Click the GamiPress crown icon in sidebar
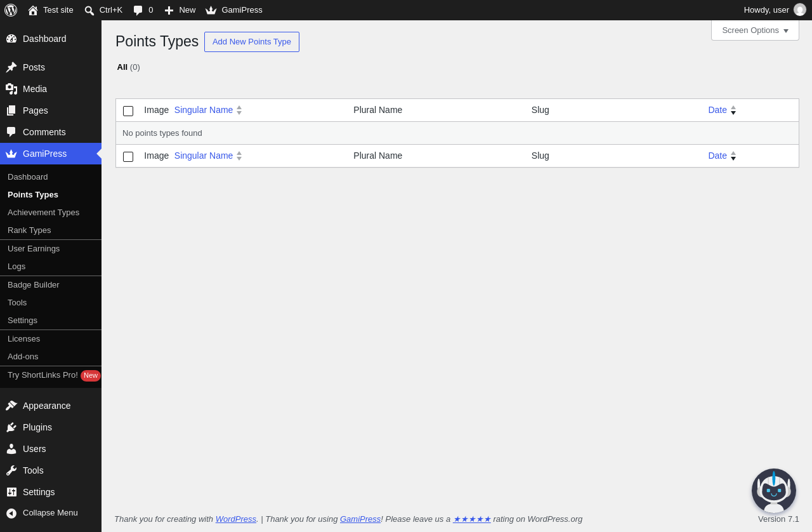Screen dimensions: 812x532 (11, 154)
